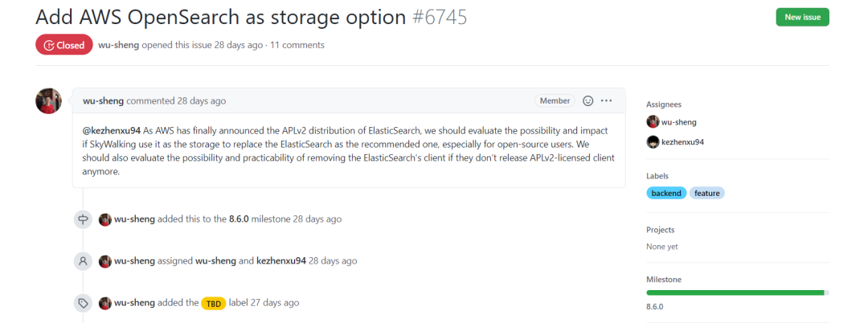
Task: Click kezhenxu94 avatar in Assignees sidebar
Action: (653, 142)
